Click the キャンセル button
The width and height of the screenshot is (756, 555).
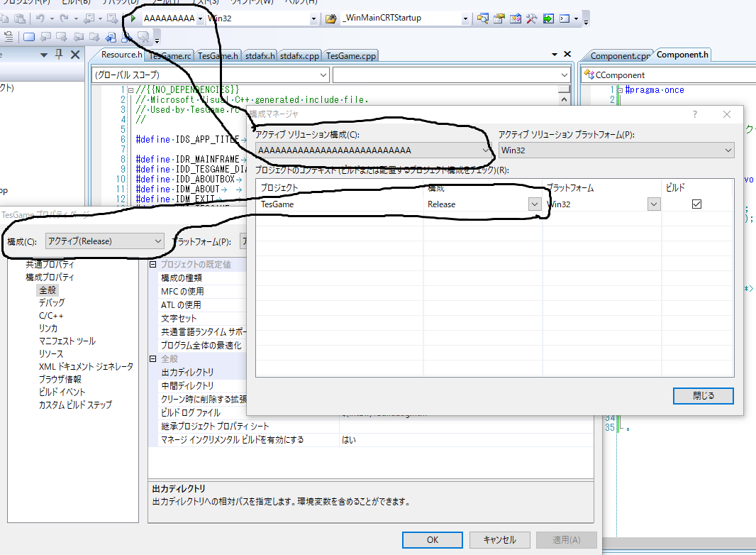click(x=499, y=540)
